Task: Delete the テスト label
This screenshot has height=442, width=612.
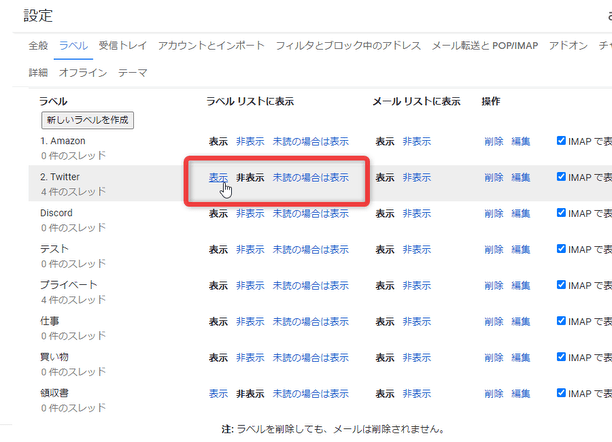Action: point(494,250)
